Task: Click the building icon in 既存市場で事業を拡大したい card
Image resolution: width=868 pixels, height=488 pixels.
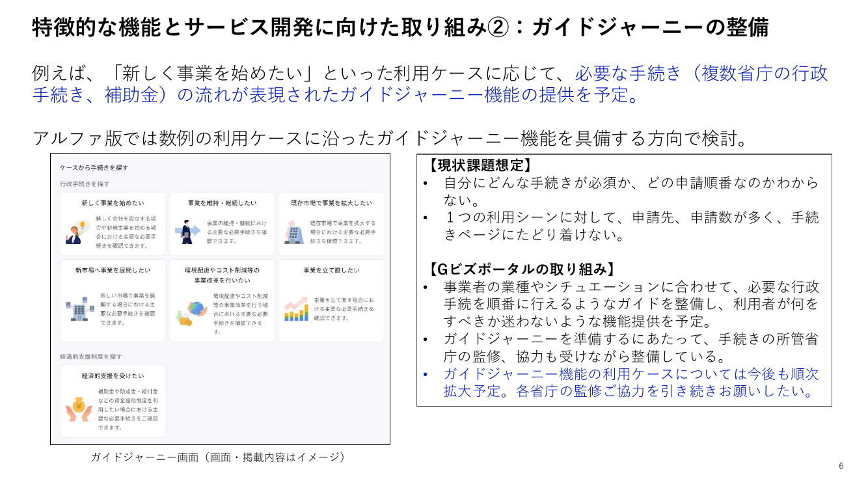Action: (295, 232)
